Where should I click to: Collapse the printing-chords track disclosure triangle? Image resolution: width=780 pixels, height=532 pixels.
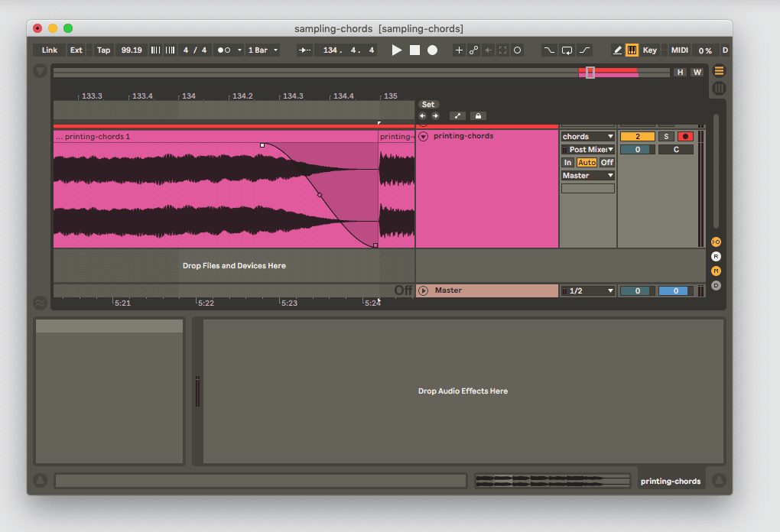[422, 136]
